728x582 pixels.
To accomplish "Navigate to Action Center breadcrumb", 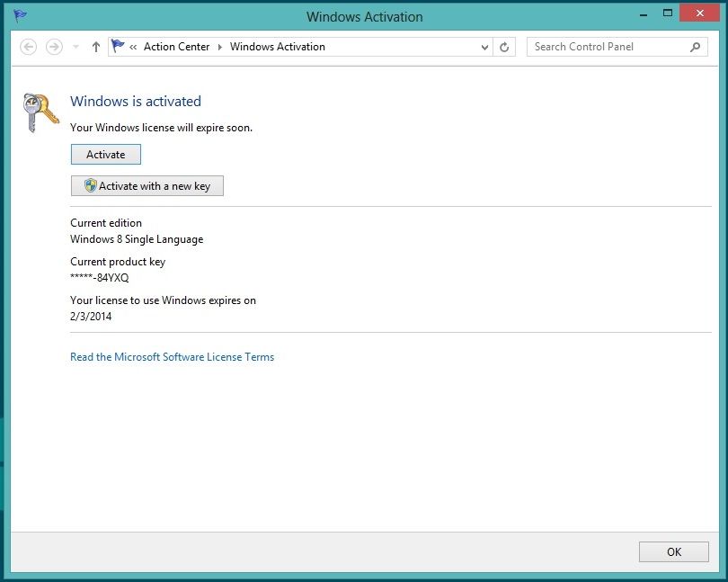I will [x=176, y=47].
